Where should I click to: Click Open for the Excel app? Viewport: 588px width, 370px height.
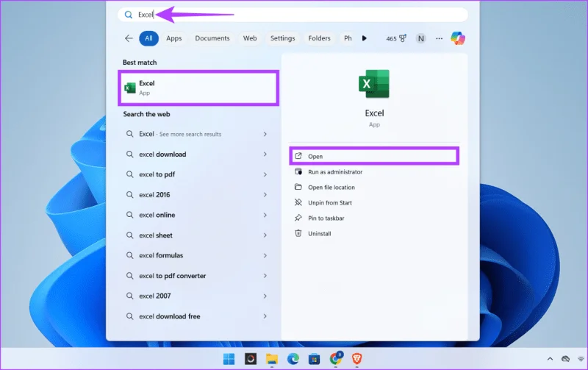pyautogui.click(x=374, y=156)
